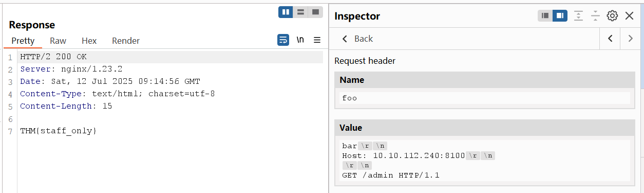Edit the header name field foo

485,98
